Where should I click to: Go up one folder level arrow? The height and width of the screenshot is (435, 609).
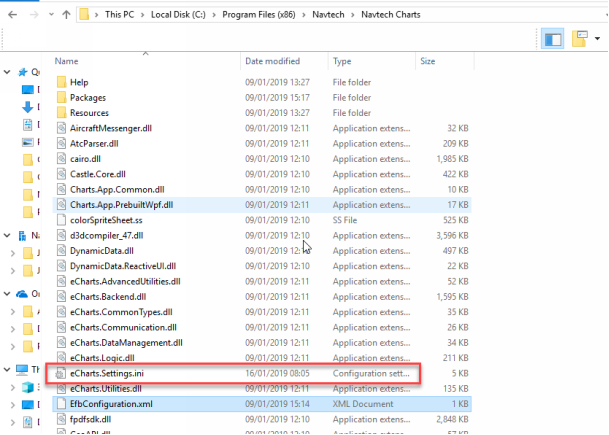(x=66, y=15)
